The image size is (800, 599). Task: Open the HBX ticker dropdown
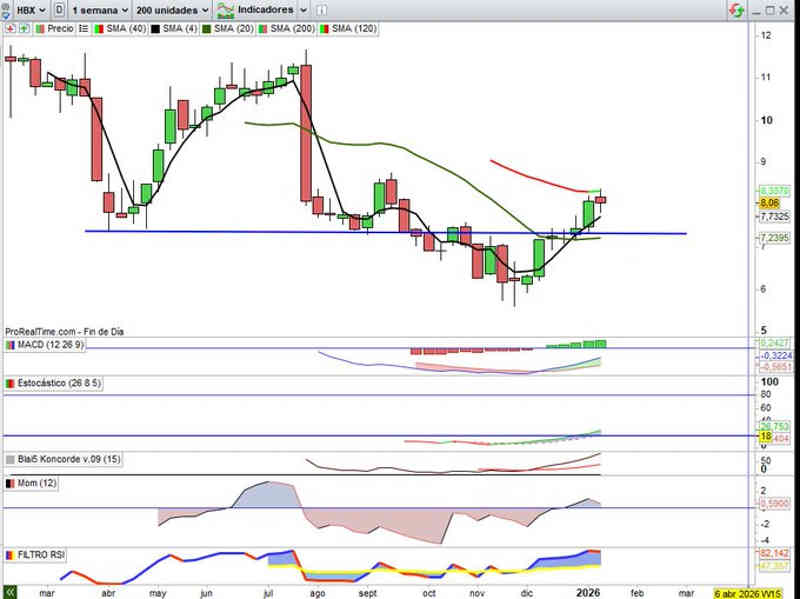[25, 10]
